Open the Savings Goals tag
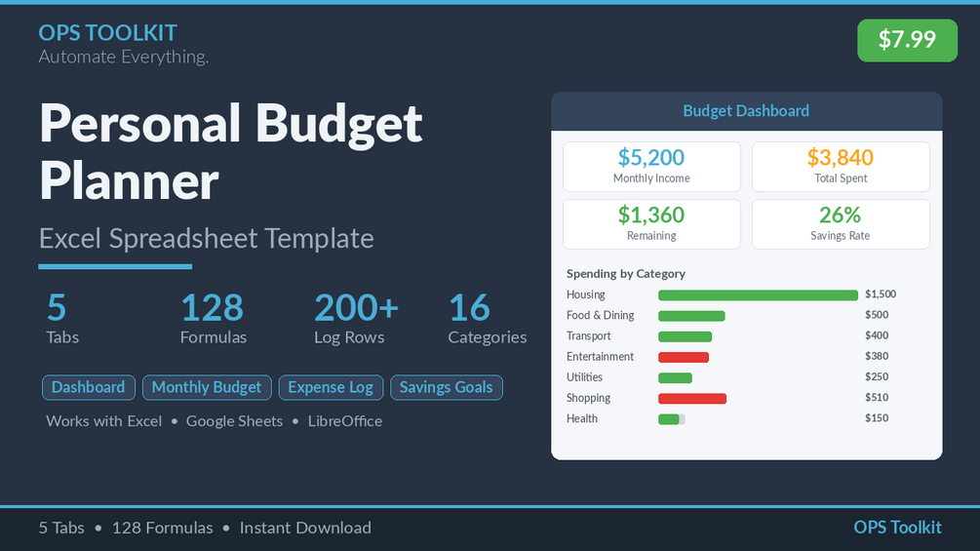This screenshot has height=551, width=980. click(x=447, y=387)
